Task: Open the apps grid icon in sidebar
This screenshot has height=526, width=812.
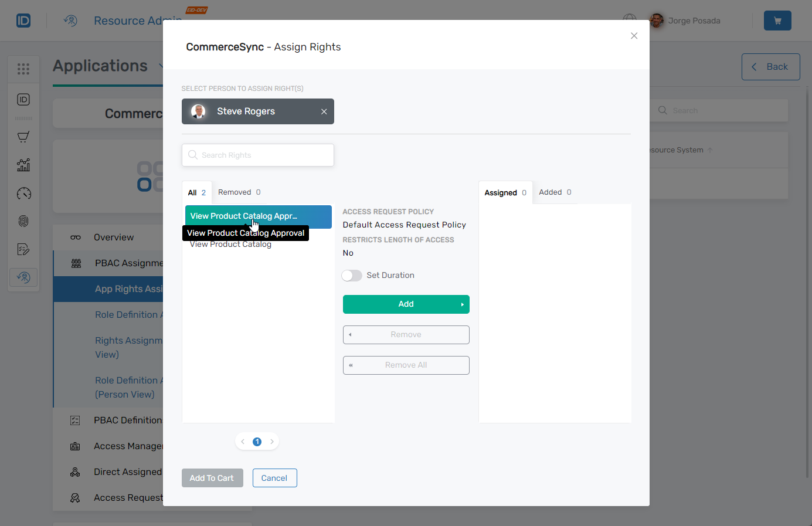Action: click(23, 69)
